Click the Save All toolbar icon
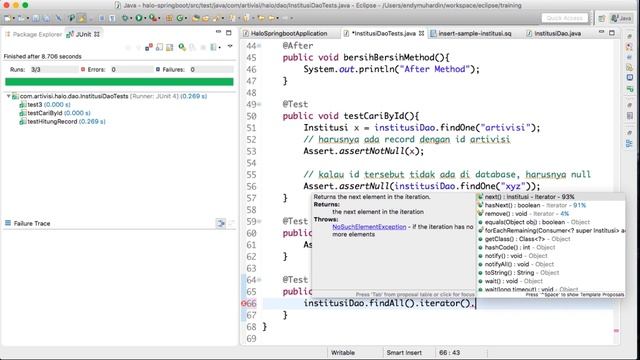 [46, 18]
